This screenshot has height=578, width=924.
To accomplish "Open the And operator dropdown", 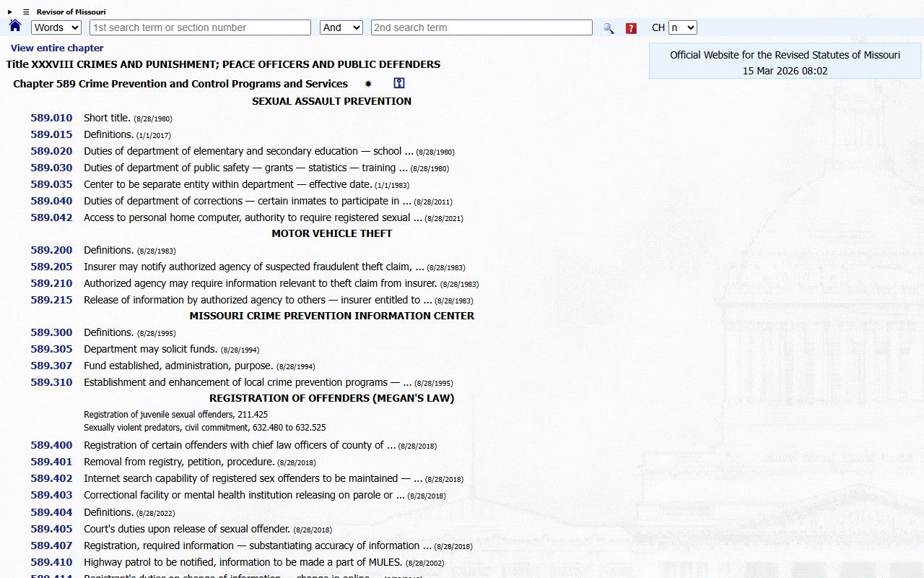I will click(341, 27).
